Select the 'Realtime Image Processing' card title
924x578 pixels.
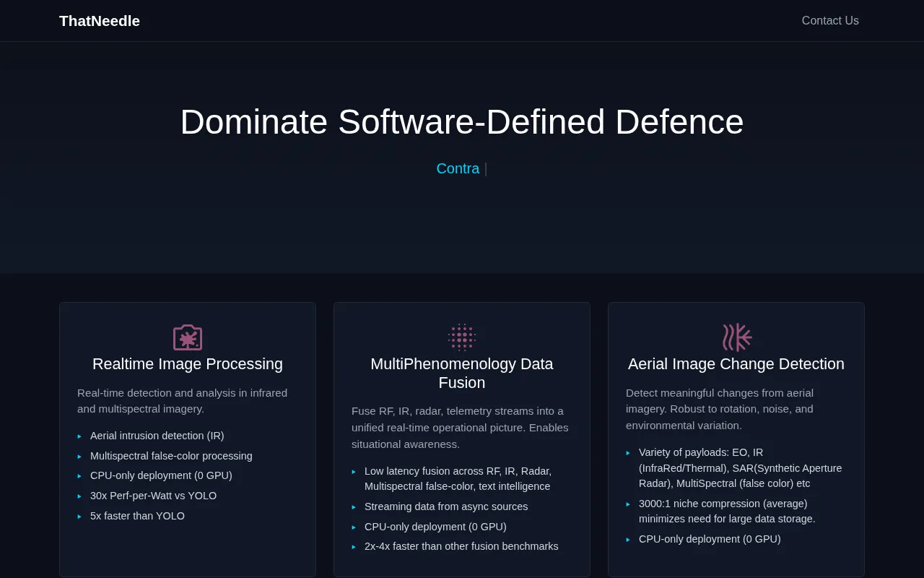pos(188,364)
